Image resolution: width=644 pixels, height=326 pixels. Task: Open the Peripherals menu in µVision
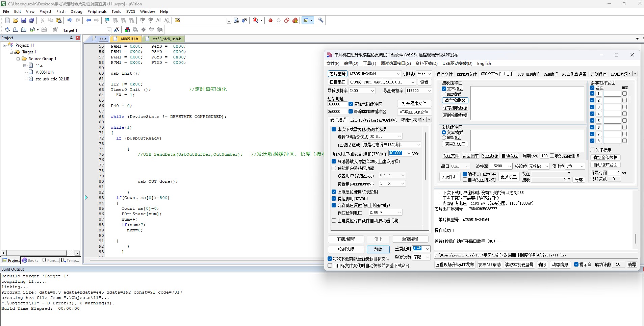tap(97, 11)
